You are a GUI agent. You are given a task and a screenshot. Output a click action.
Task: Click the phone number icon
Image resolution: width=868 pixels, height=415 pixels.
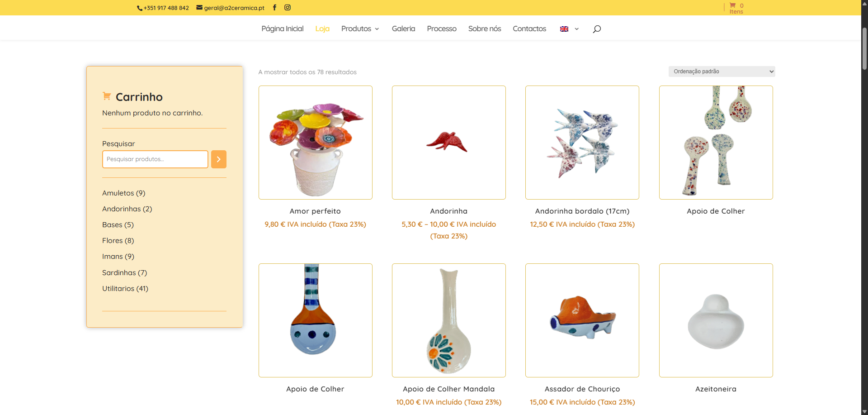tap(140, 8)
